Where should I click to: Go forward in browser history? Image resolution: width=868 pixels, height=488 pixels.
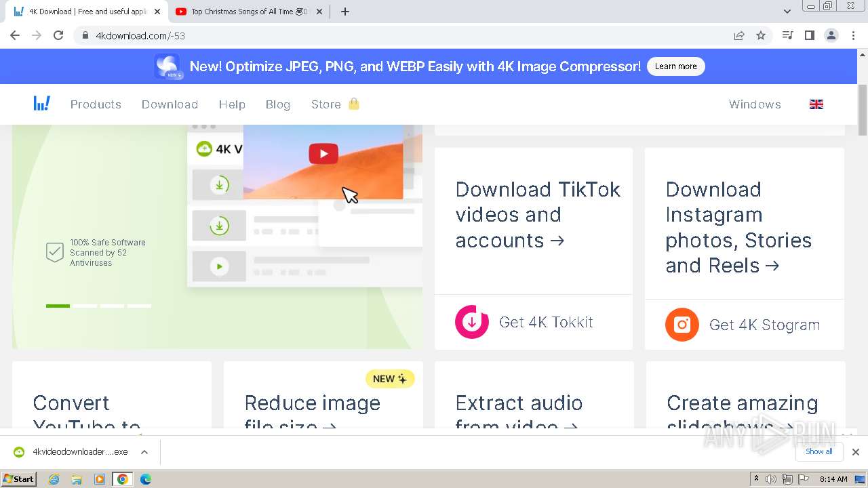37,35
